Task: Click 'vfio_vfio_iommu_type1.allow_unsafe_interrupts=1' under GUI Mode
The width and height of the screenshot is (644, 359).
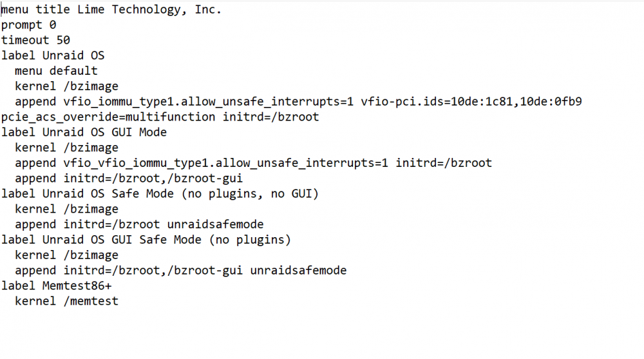Action: point(225,163)
